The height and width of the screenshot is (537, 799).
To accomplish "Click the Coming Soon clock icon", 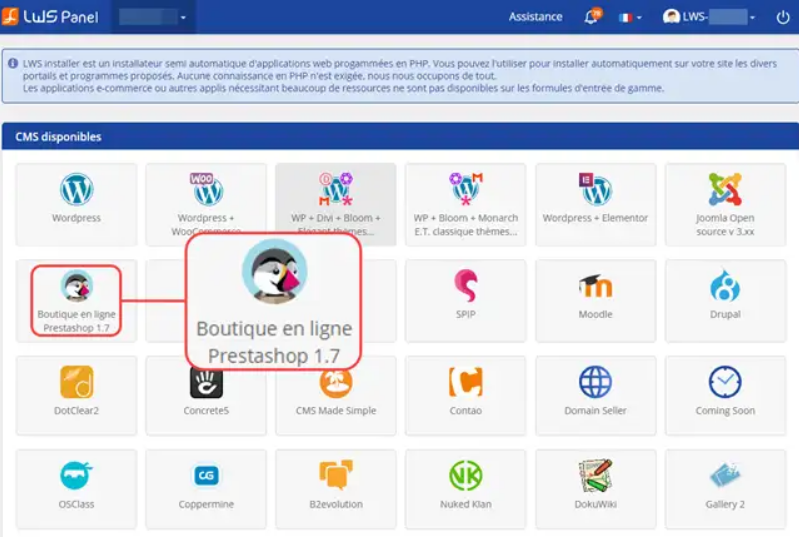I will click(725, 382).
